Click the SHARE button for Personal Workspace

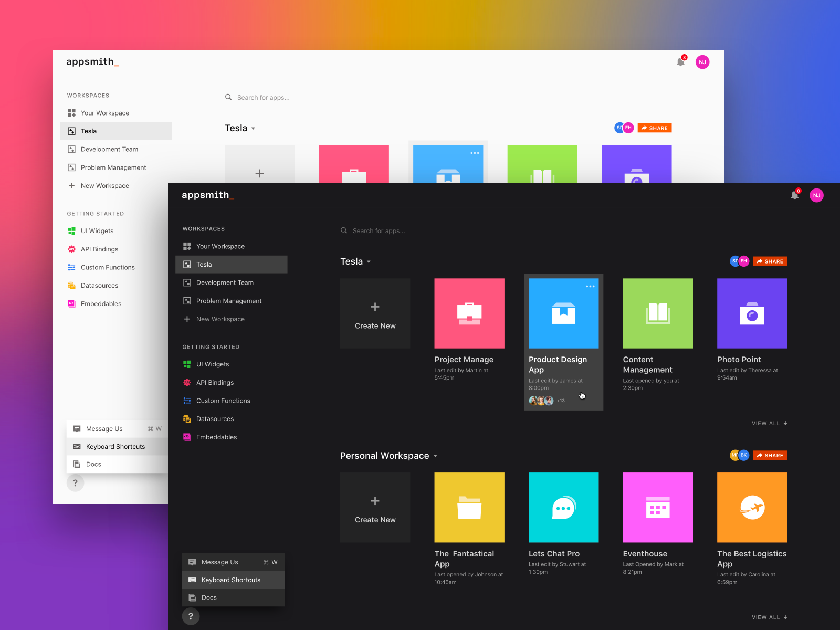(770, 455)
